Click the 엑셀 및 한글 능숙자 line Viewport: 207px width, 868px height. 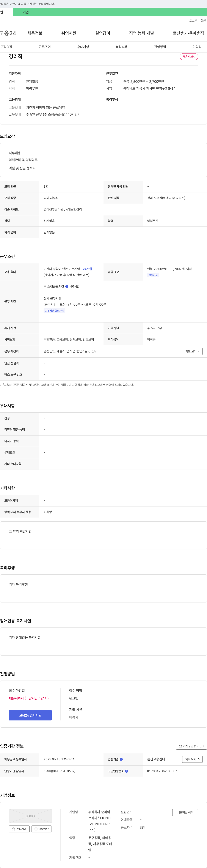[x=22, y=168]
